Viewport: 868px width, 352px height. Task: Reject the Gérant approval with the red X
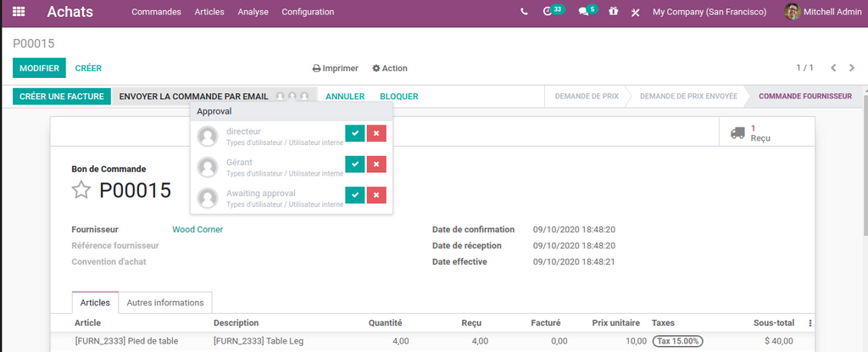click(x=376, y=165)
